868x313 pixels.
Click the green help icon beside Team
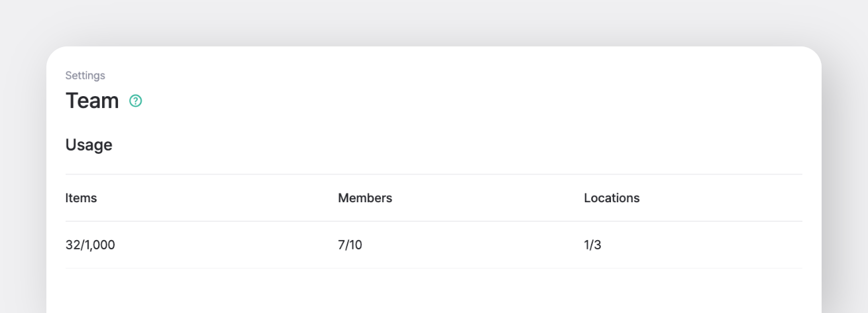(x=136, y=101)
